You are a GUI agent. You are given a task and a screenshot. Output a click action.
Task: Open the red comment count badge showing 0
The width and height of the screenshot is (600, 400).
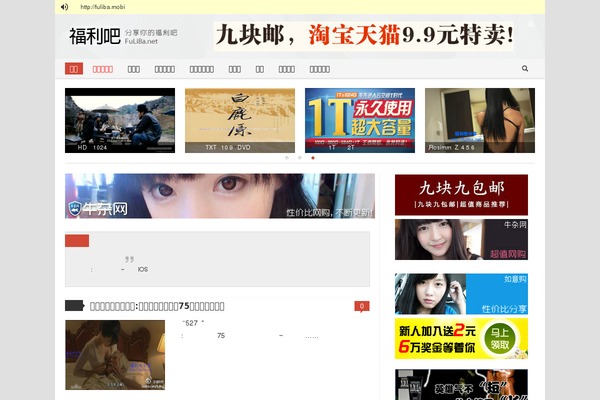[362, 306]
